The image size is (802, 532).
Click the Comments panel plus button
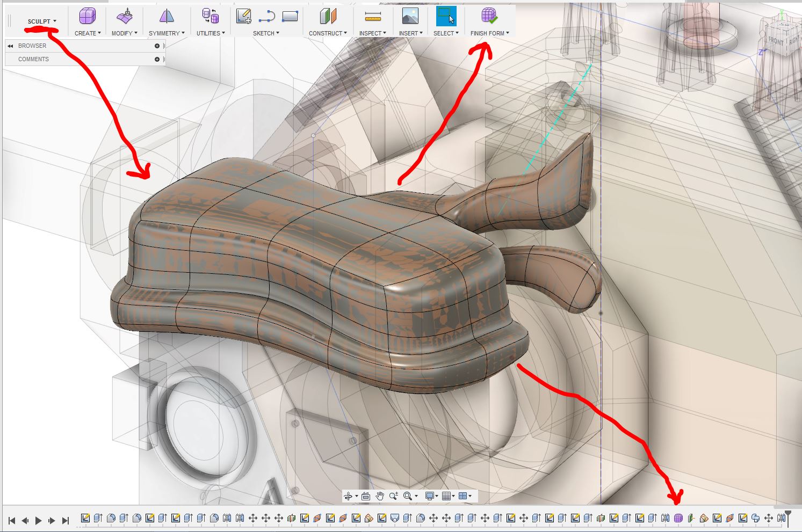click(x=157, y=59)
